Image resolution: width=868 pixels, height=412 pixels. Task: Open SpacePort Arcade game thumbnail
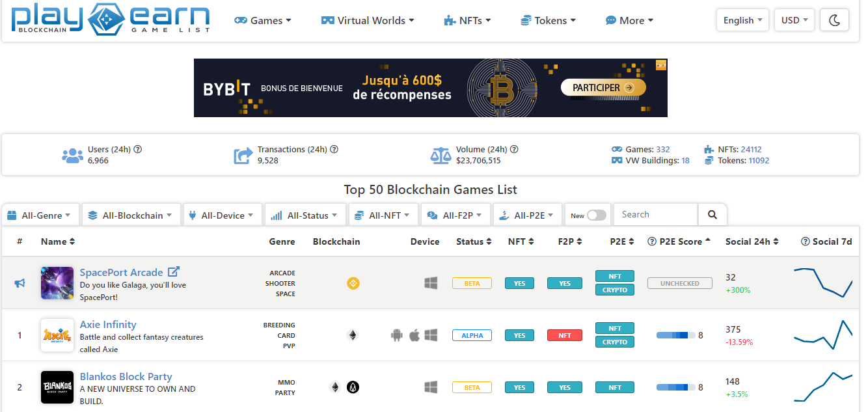tap(57, 283)
